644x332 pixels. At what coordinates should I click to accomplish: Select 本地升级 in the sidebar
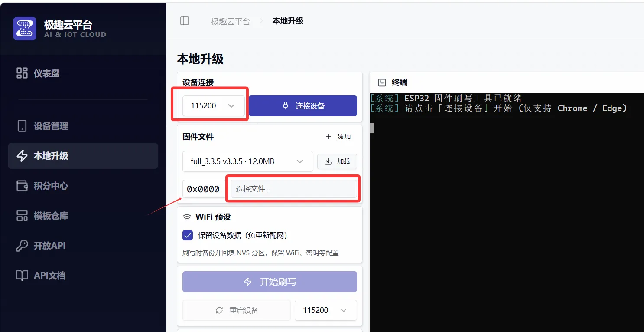(83, 156)
